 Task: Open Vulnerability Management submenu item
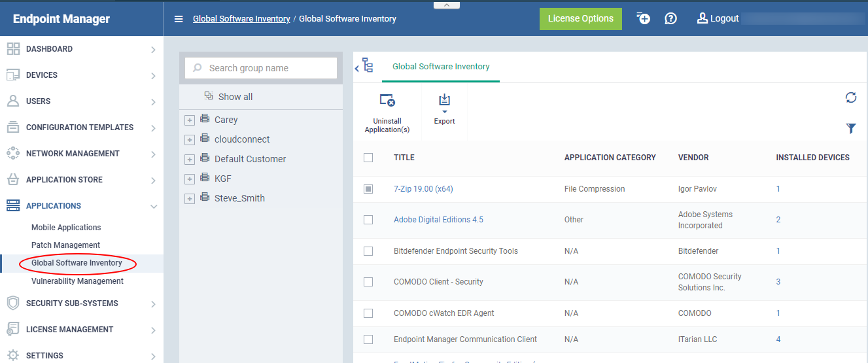coord(77,281)
